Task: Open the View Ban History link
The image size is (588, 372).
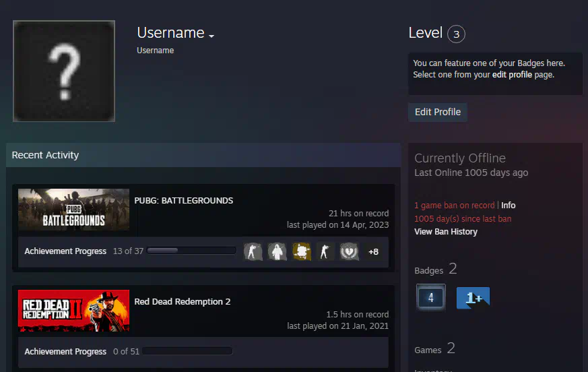Action: (446, 232)
